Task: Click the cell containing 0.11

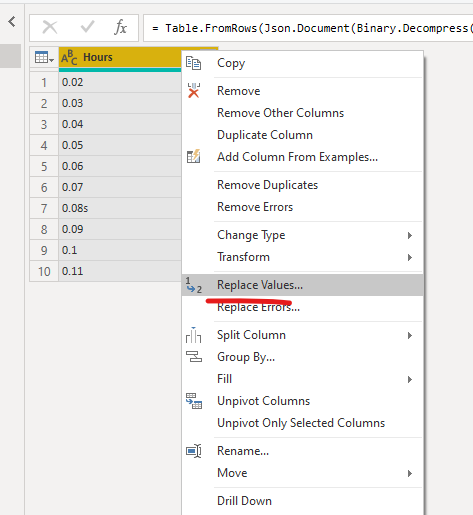Action: [x=120, y=271]
